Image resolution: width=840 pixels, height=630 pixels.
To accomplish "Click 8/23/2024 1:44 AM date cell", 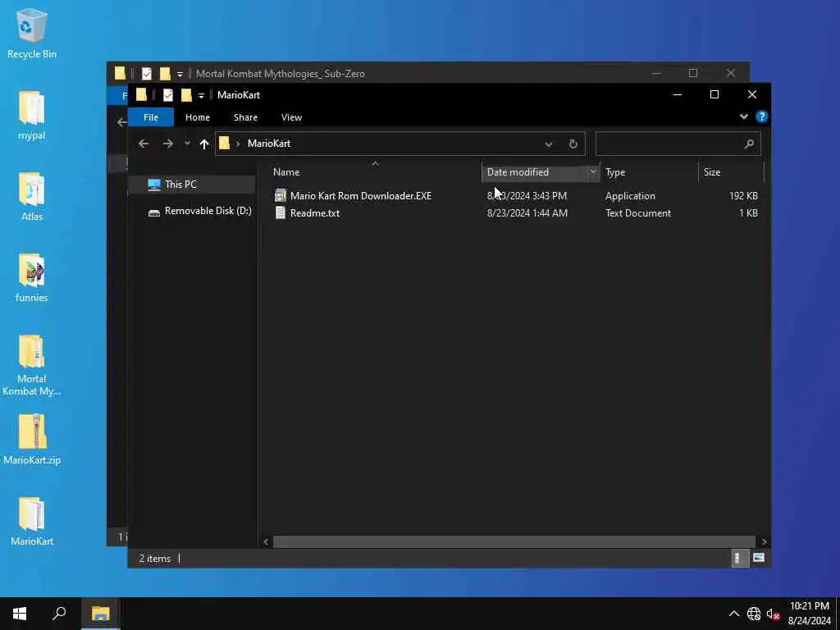I will pos(527,212).
